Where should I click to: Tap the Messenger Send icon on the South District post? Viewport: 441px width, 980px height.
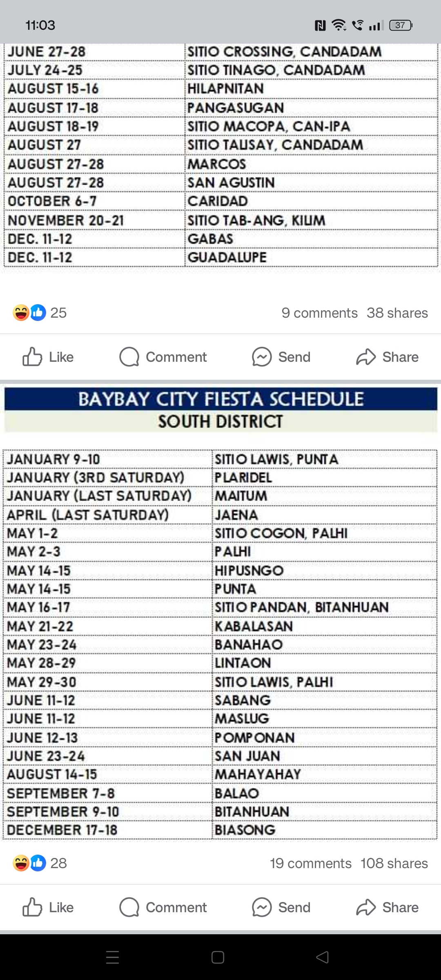pyautogui.click(x=261, y=907)
